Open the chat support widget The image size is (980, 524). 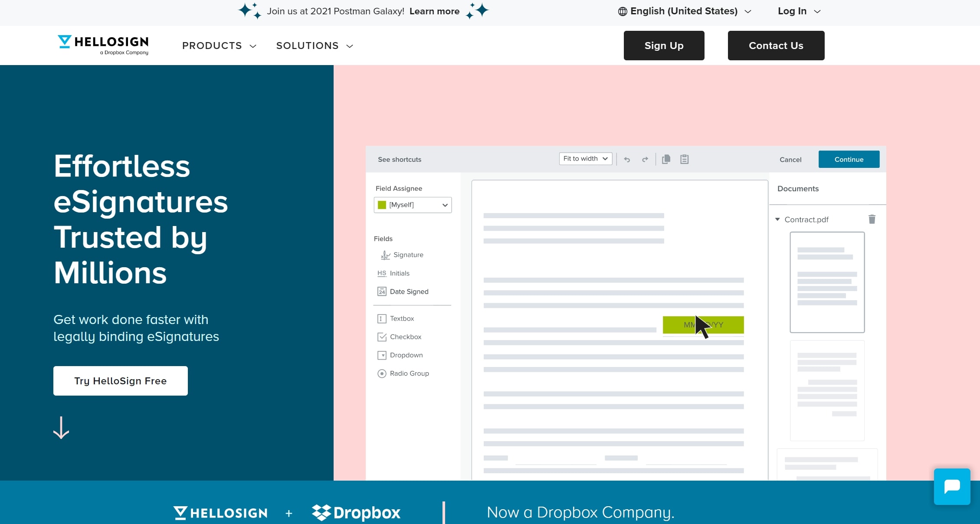coord(952,486)
